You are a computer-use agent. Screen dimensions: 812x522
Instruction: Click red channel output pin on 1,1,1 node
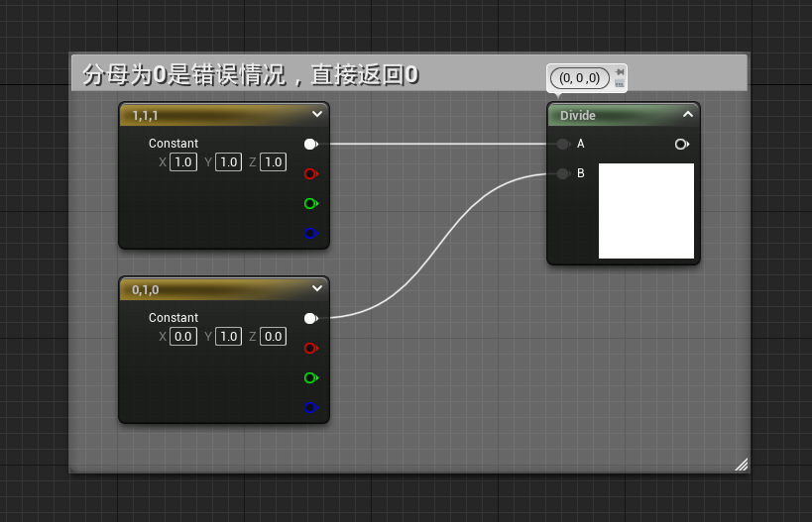pos(310,174)
